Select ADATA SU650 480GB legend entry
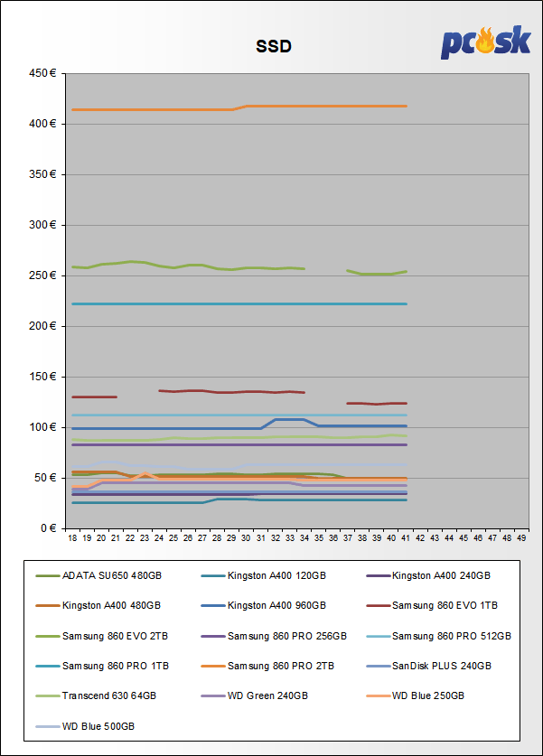Image resolution: width=543 pixels, height=756 pixels. (x=98, y=575)
